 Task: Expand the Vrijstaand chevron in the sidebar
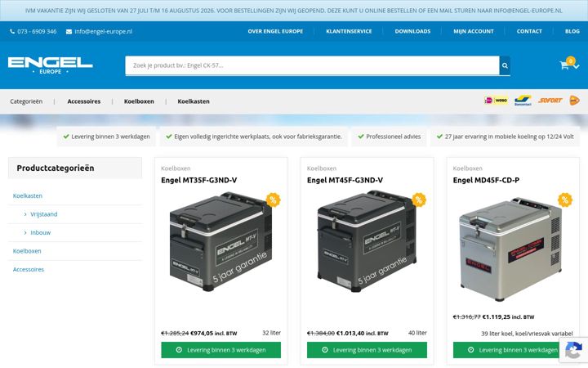coord(25,214)
